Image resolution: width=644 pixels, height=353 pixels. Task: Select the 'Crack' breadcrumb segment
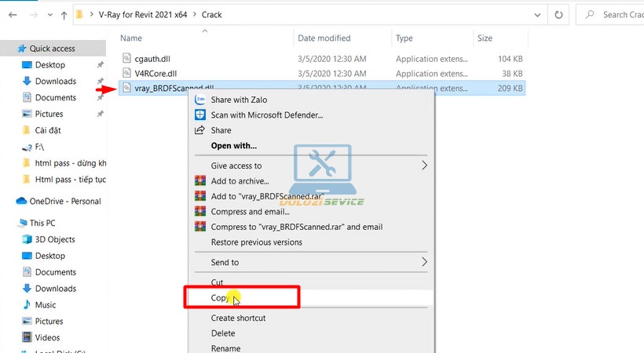(x=211, y=15)
